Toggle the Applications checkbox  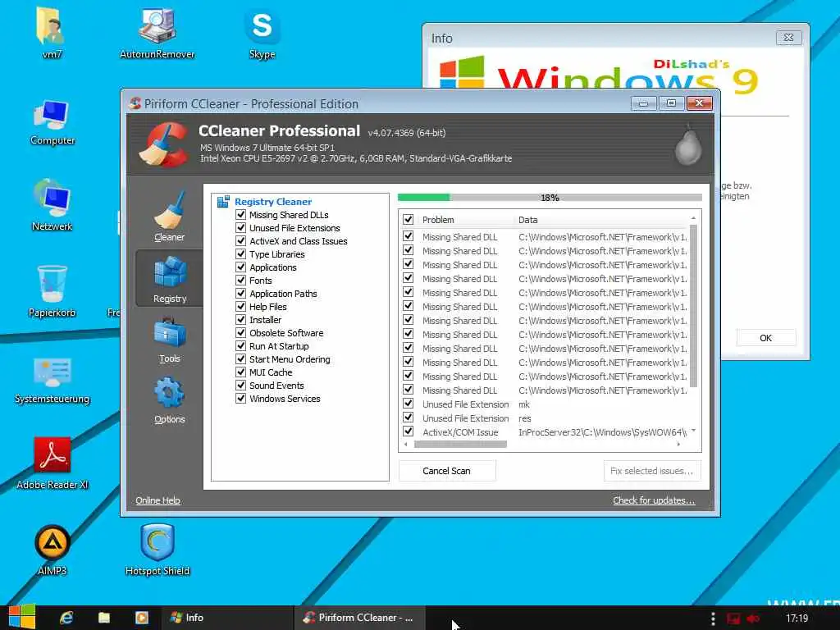[241, 267]
